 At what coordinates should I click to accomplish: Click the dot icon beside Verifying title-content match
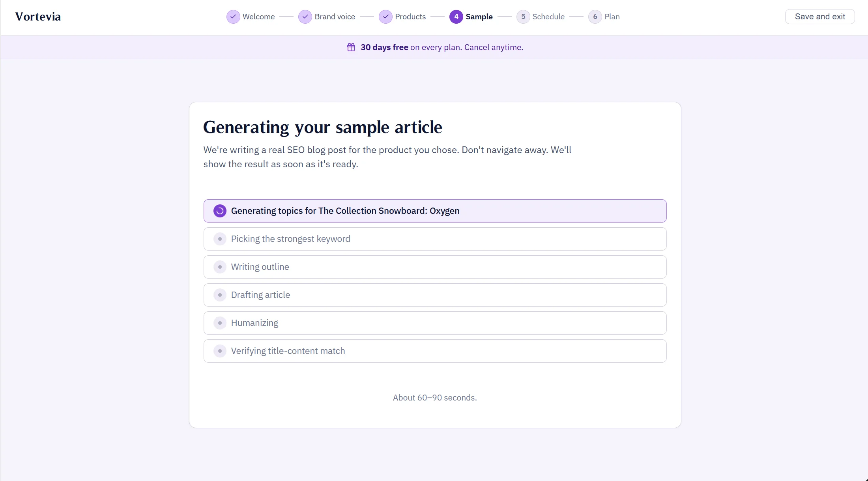click(x=220, y=351)
